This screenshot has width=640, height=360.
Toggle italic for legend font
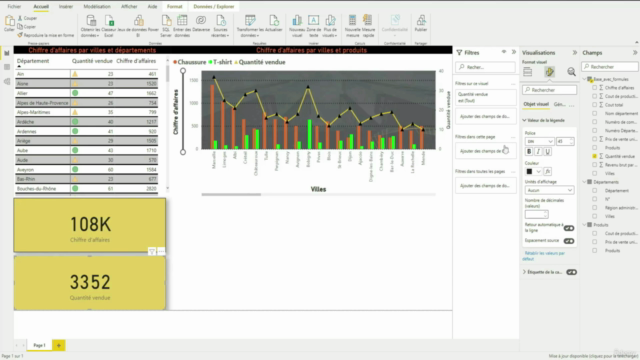538,151
